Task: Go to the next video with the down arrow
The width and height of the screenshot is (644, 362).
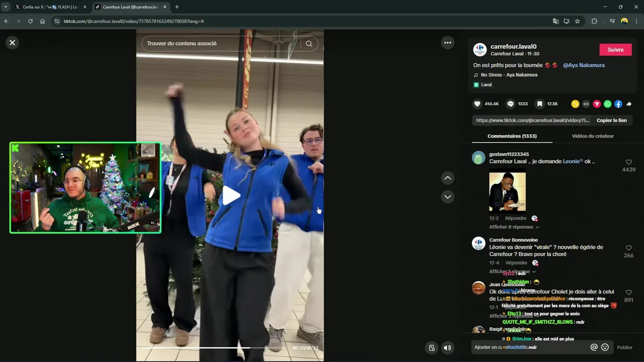Action: point(447,197)
